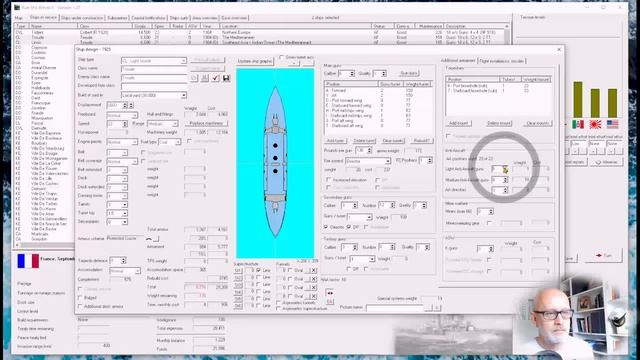Toggle secondary guns DP checkbox
640x360 pixels.
pyautogui.click(x=349, y=227)
